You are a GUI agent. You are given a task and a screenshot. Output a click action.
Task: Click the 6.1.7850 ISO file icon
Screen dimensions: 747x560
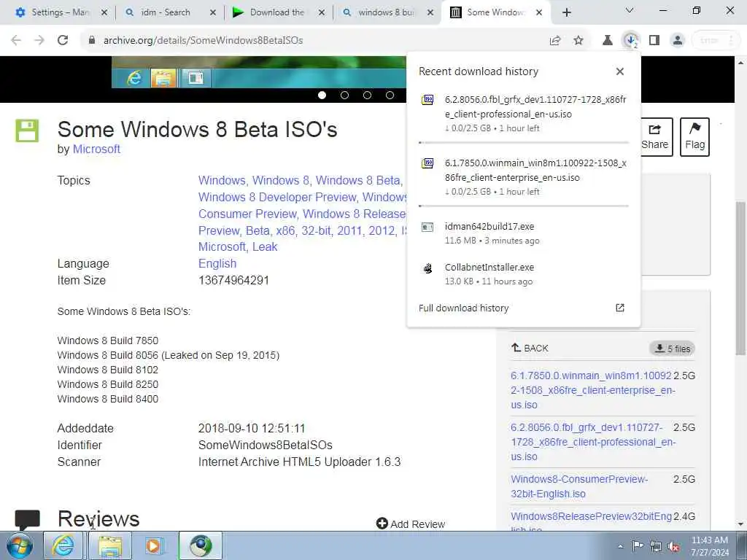[x=427, y=163]
